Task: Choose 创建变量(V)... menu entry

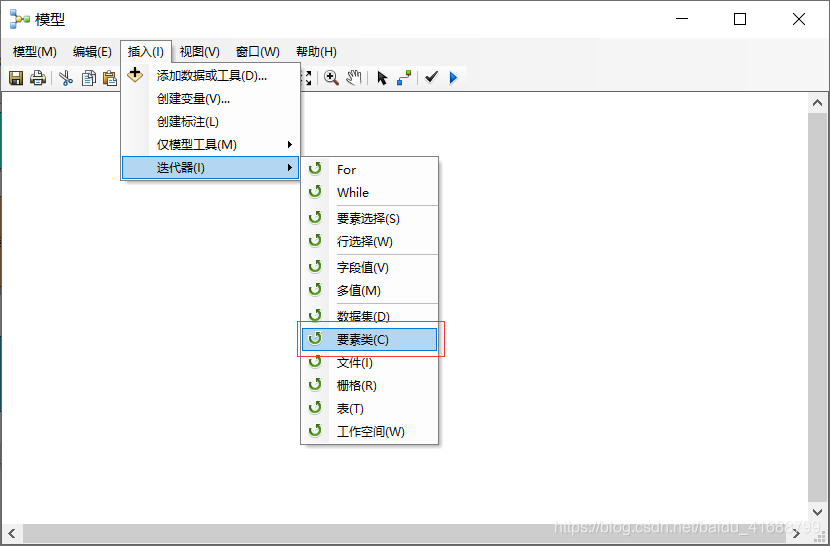Action: pyautogui.click(x=211, y=99)
